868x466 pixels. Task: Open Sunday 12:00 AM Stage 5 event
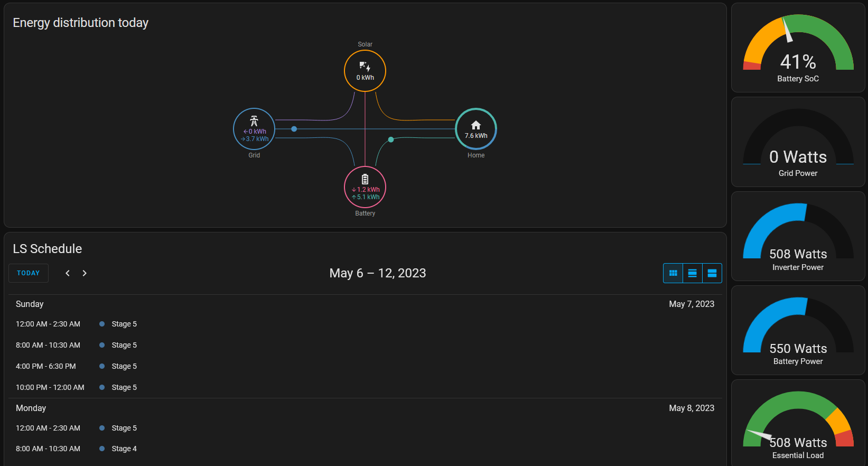tap(124, 324)
